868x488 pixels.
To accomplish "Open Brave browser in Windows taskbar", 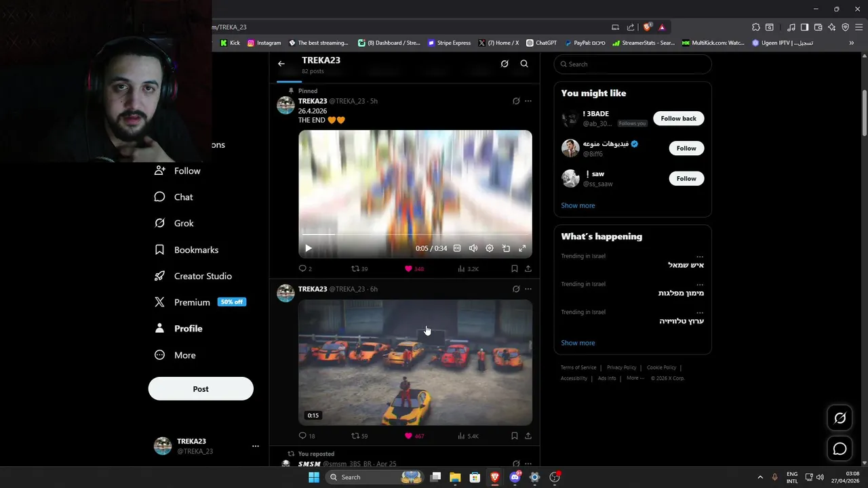I will tap(495, 477).
